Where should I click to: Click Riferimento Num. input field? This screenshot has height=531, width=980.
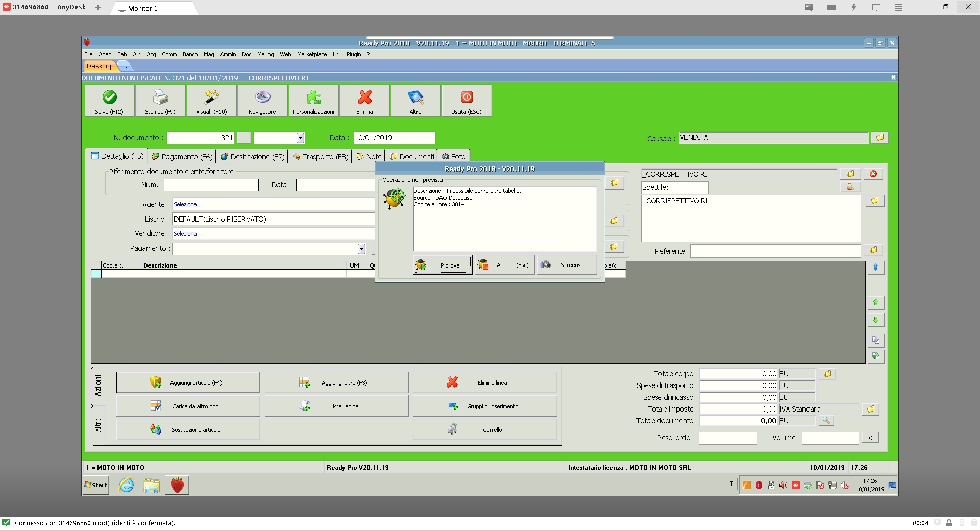point(211,185)
